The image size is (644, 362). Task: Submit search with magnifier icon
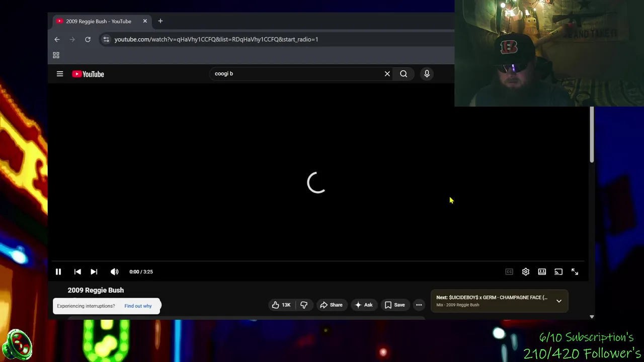point(404,74)
